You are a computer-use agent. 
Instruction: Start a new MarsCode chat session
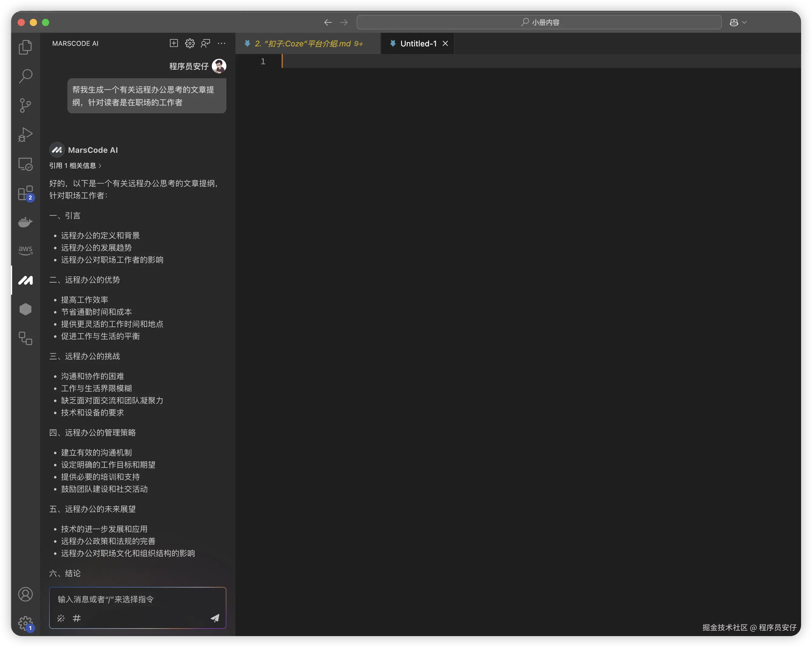[174, 43]
